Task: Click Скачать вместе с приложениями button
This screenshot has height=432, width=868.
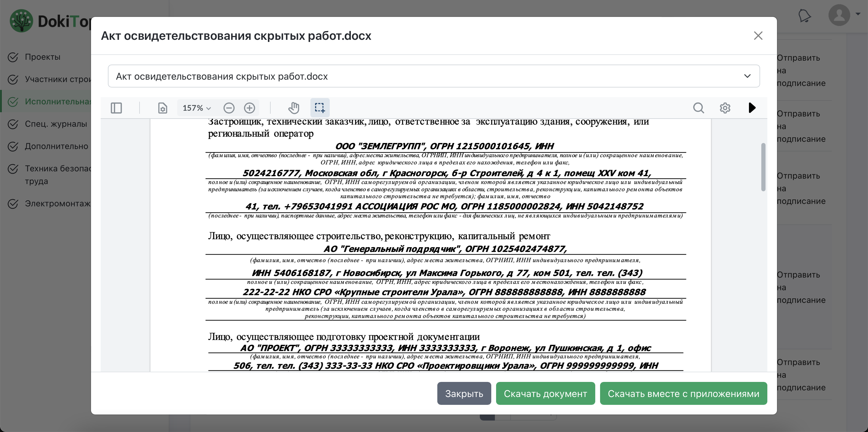Action: click(683, 394)
